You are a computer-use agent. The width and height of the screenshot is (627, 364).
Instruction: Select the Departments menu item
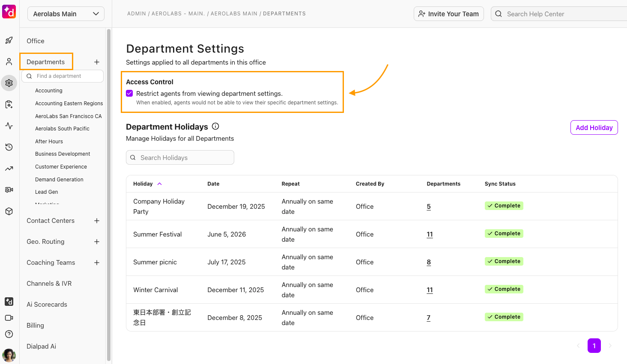[46, 62]
